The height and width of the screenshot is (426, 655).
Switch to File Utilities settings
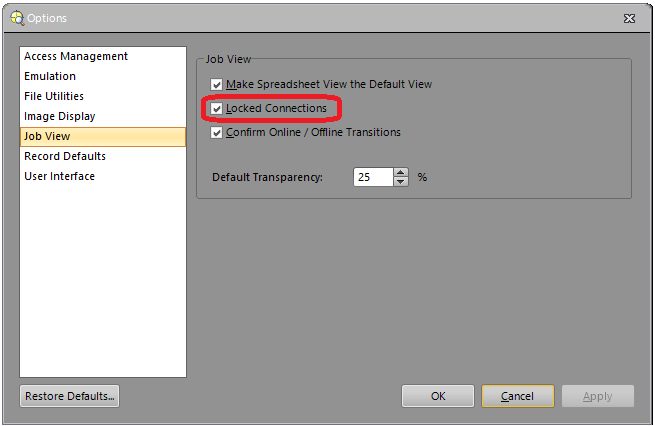54,97
